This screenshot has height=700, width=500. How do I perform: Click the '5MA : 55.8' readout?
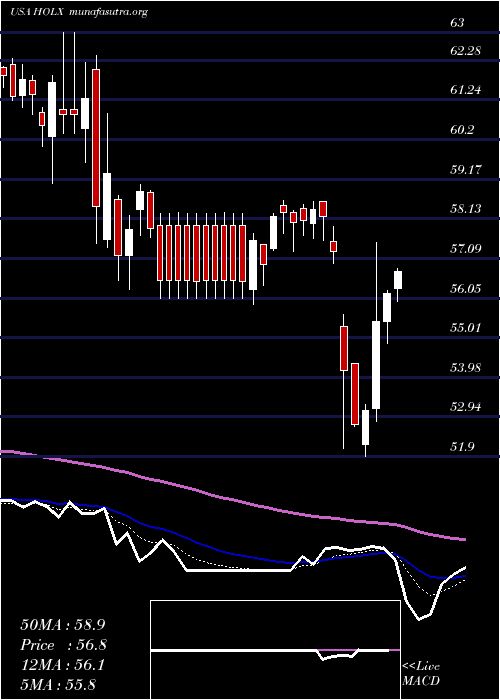pos(58,684)
